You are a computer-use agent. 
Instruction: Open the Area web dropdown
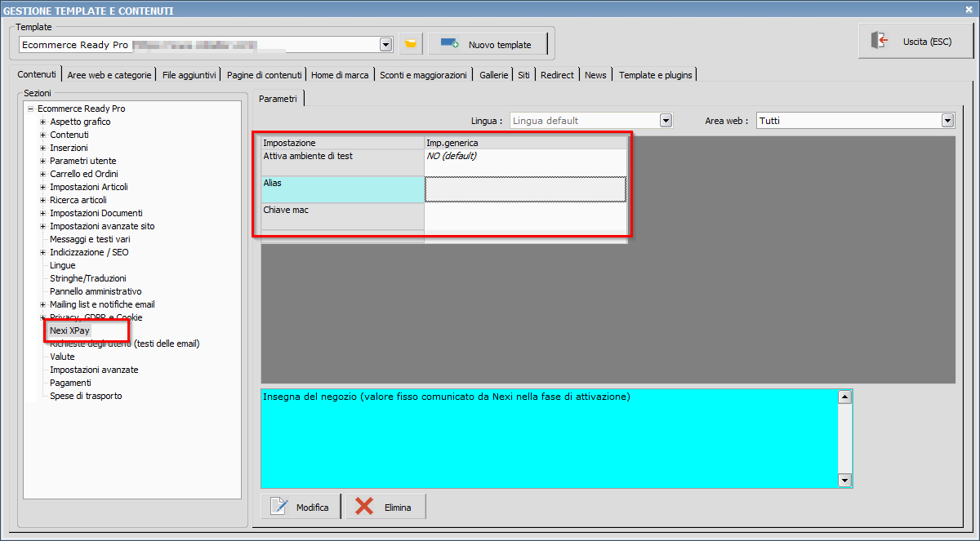click(947, 121)
